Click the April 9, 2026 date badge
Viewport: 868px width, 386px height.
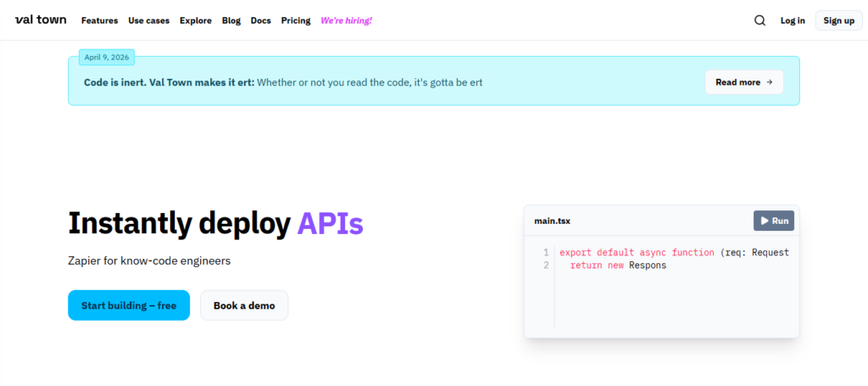tap(107, 58)
